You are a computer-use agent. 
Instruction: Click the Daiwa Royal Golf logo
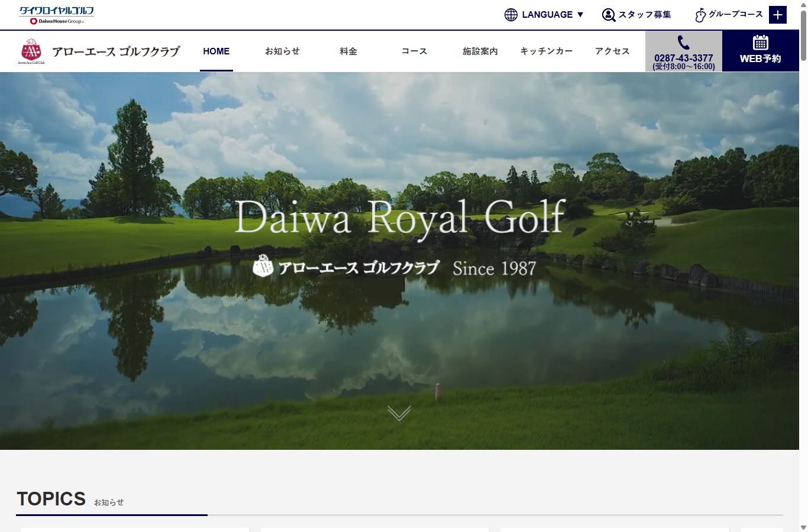[x=56, y=15]
